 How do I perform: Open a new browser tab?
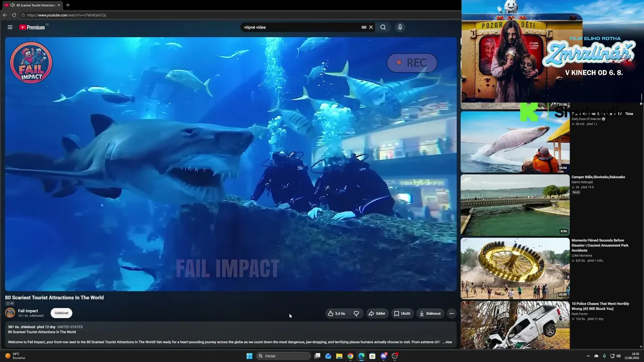point(68,5)
